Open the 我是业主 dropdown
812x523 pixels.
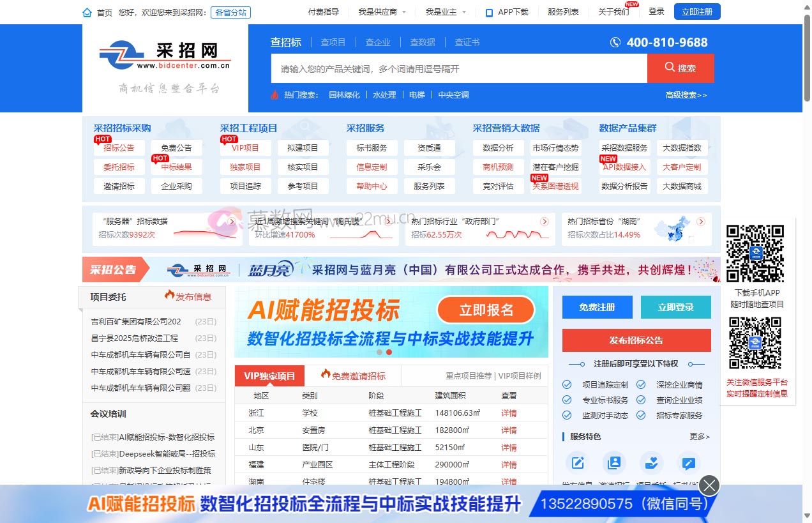tap(442, 11)
